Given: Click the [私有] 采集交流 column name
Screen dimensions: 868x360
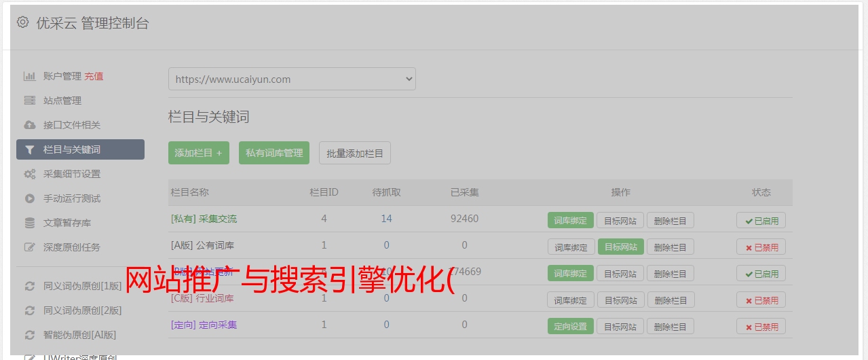Looking at the screenshot, I should 204,219.
